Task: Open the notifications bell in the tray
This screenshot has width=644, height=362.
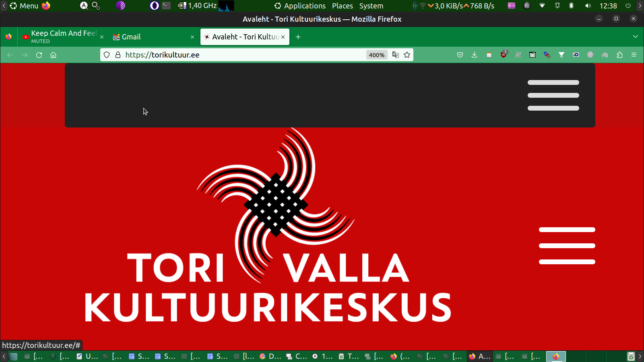Action: tap(557, 6)
